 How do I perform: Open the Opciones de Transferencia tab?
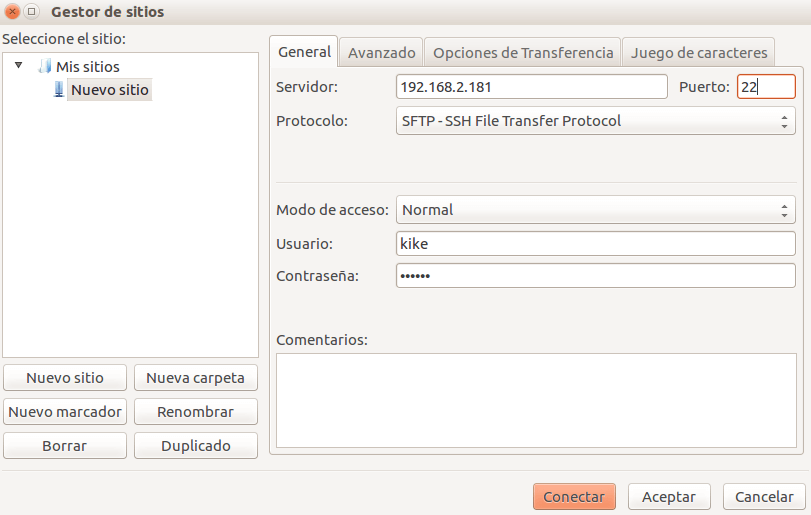click(x=523, y=52)
